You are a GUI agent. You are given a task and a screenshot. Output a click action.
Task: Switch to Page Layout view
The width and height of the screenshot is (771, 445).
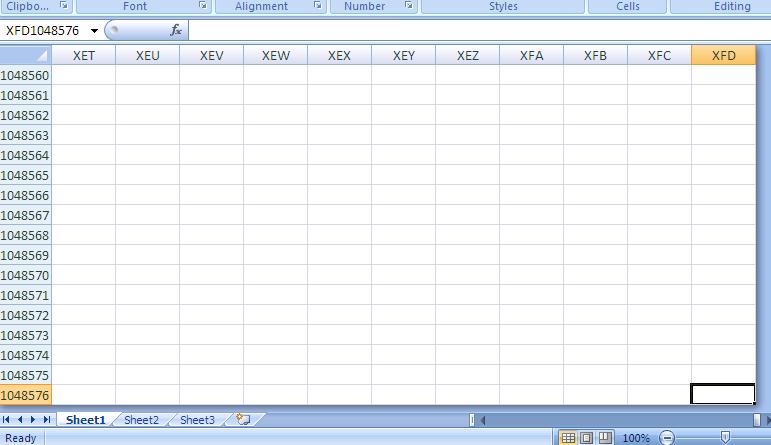coord(587,438)
